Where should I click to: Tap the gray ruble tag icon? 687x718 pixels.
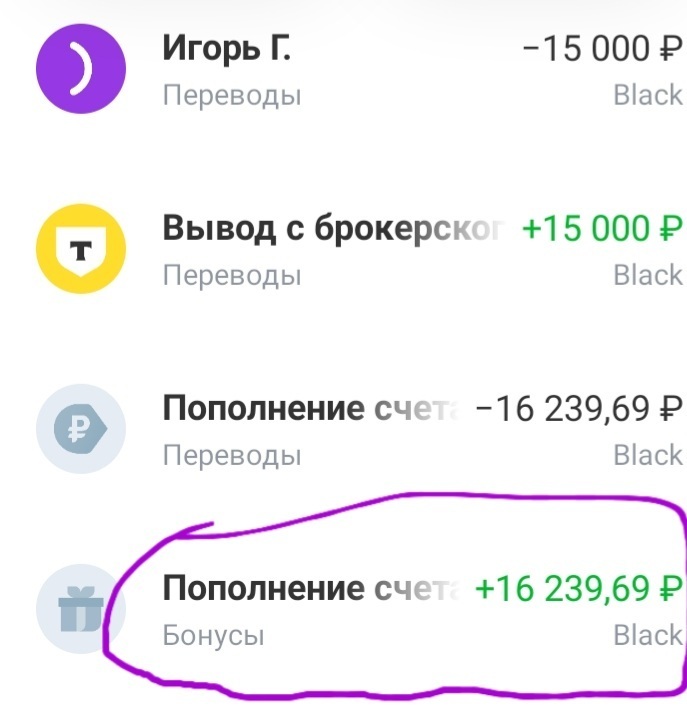(81, 428)
